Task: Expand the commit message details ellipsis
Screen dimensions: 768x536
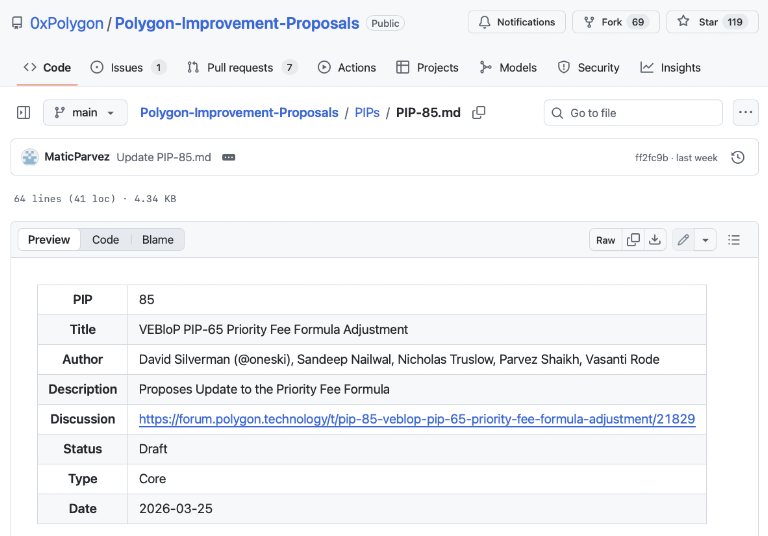Action: (x=229, y=157)
